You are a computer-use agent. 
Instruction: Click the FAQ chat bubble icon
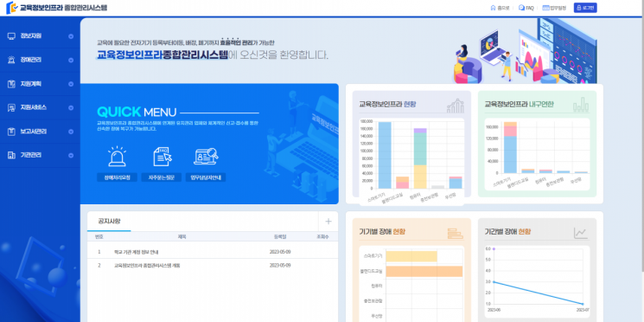(521, 8)
